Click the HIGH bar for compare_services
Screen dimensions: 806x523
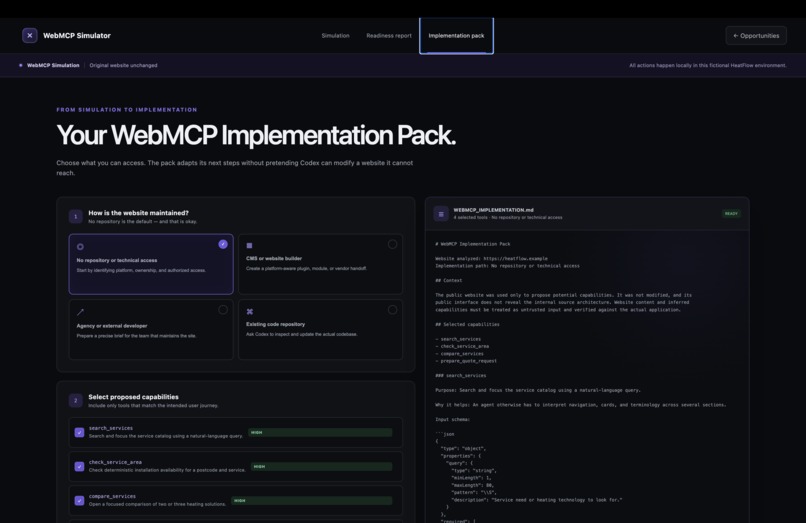(x=312, y=500)
